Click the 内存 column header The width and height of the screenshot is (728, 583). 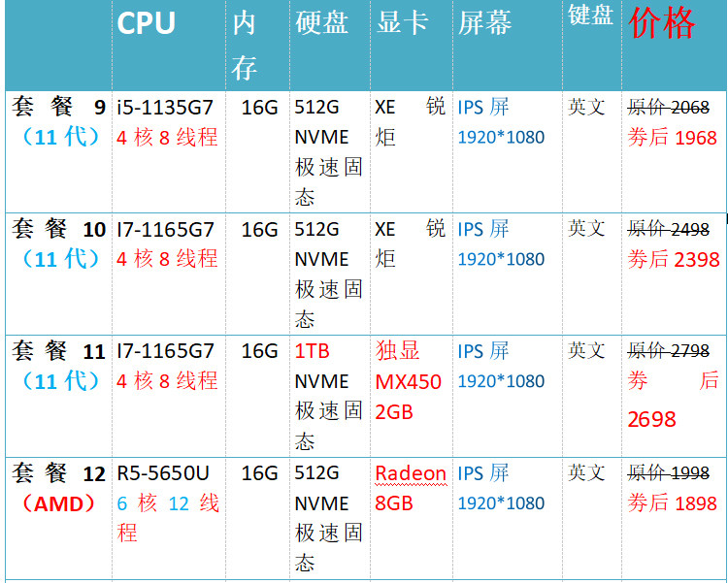tap(245, 46)
